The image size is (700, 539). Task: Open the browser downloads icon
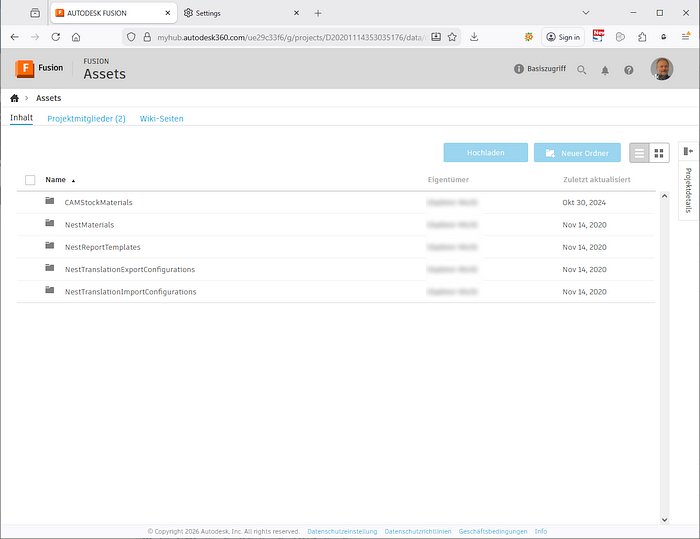474,37
